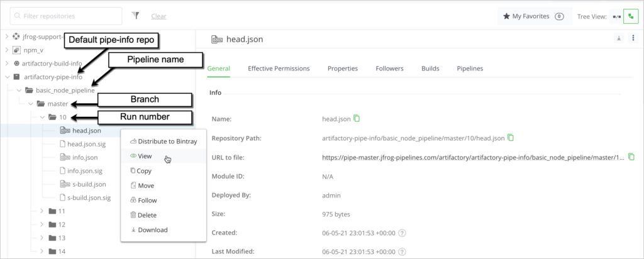Screen dimensions: 644x259
Task: Click the Filter repositories search field
Action: [65, 16]
